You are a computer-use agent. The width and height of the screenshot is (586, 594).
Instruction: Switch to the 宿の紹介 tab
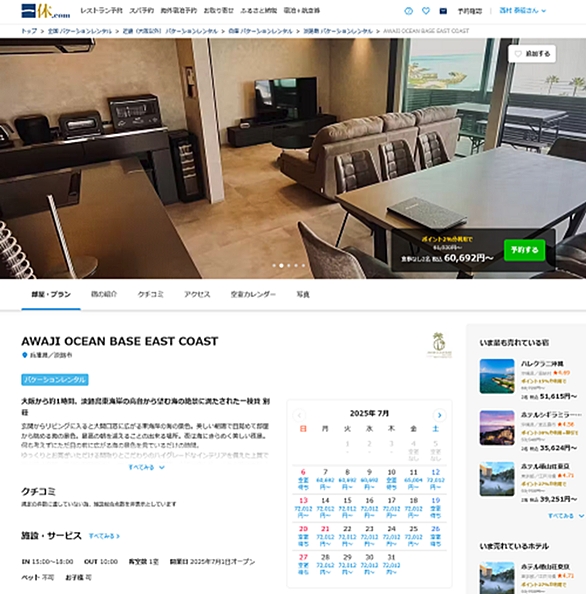click(104, 294)
